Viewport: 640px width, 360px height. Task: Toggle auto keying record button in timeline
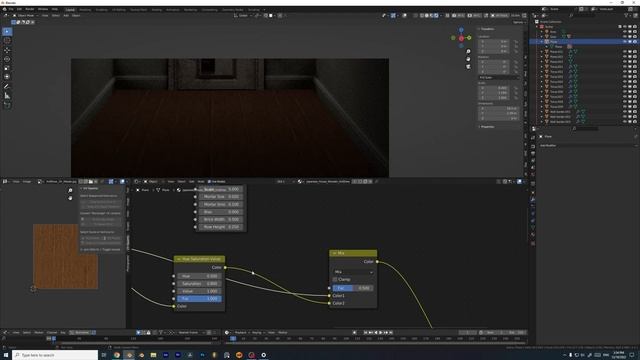pyautogui.click(x=354, y=333)
